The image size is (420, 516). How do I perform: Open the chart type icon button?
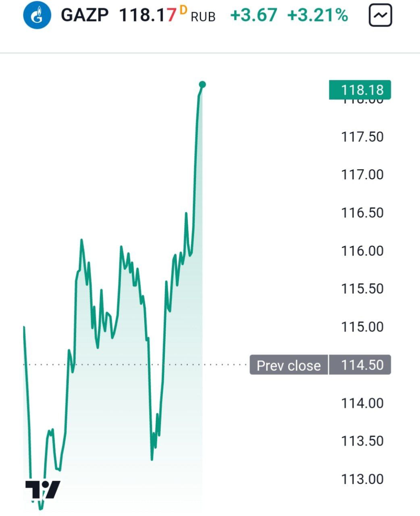pos(380,16)
